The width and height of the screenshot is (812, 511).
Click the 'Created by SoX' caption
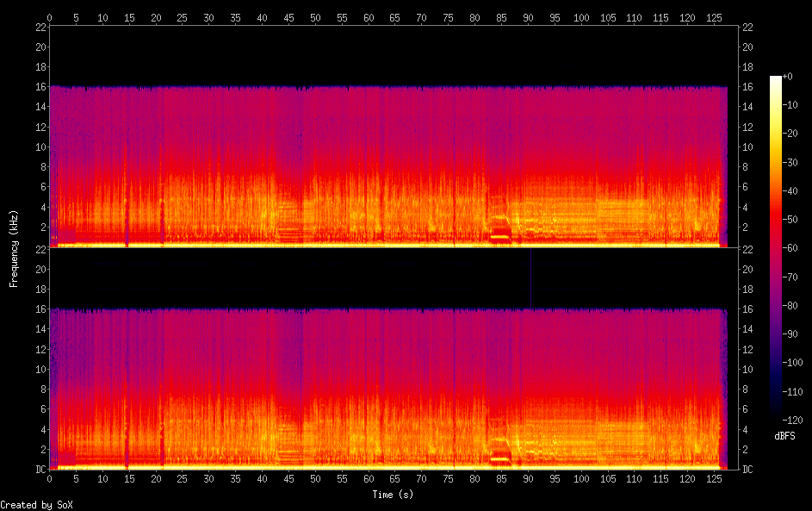pyautogui.click(x=36, y=505)
